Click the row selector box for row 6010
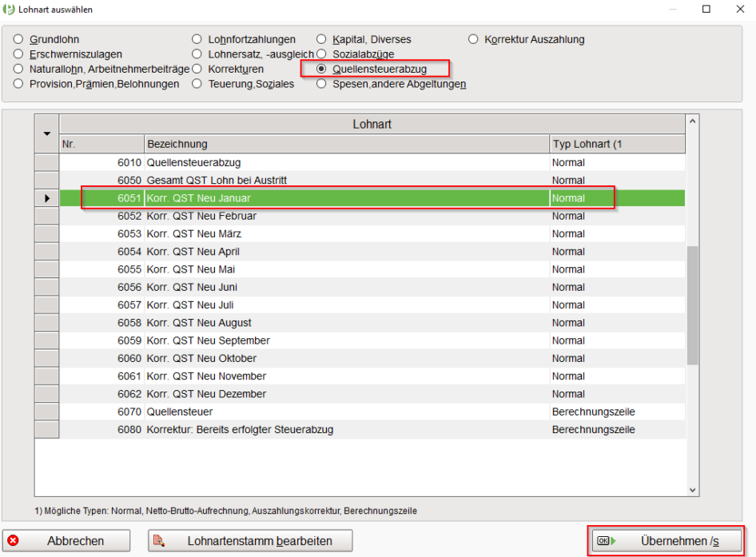The height and width of the screenshot is (557, 756). [x=47, y=162]
